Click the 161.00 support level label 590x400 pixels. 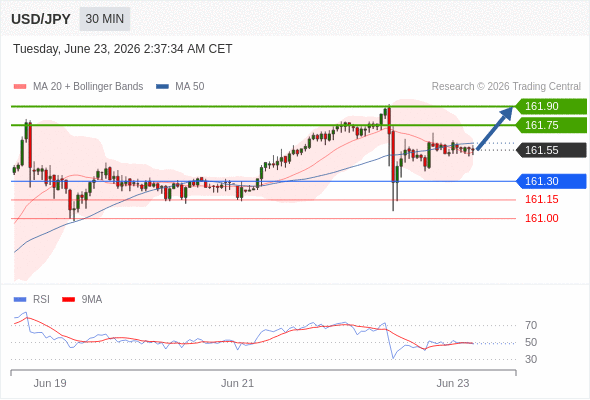(541, 218)
